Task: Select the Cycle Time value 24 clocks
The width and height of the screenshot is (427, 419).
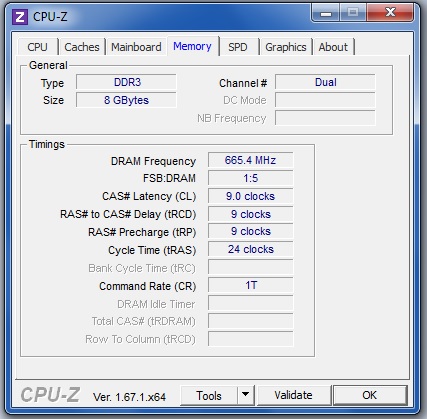Action: tap(251, 249)
